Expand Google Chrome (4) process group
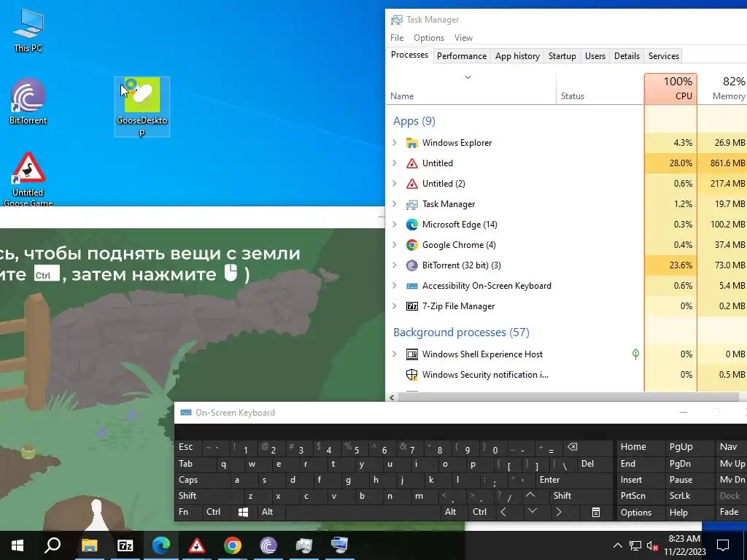 395,245
